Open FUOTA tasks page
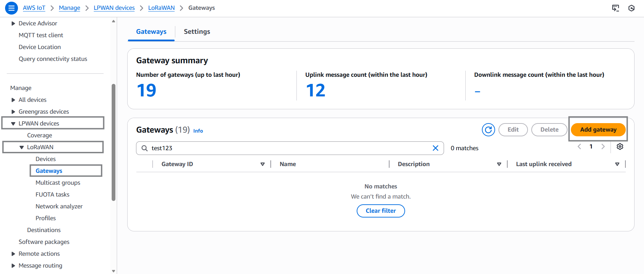This screenshot has width=644, height=274. pos(52,195)
